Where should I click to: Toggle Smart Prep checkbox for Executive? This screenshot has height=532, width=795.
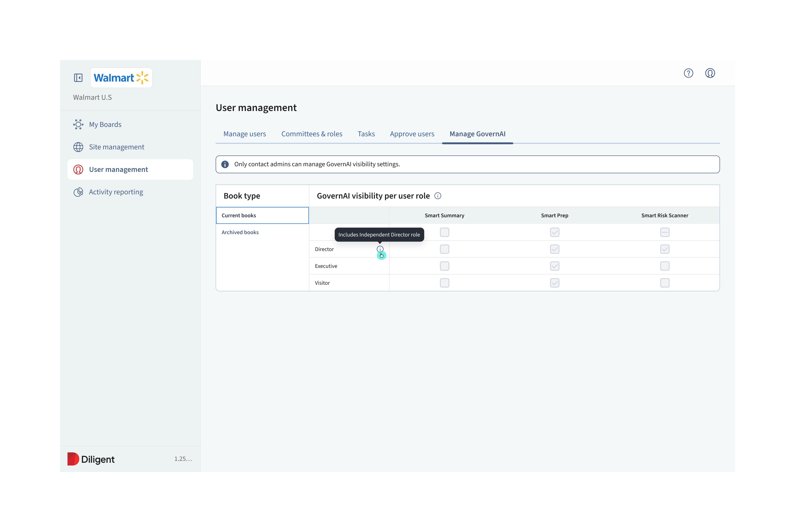554,266
